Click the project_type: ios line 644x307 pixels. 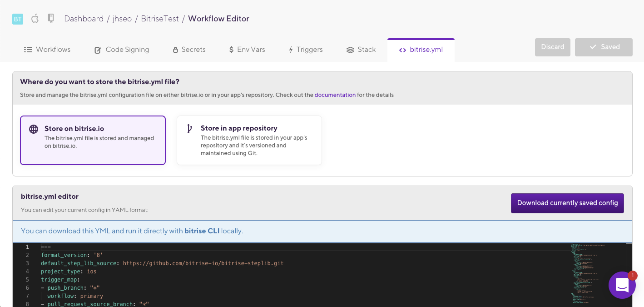coord(69,272)
